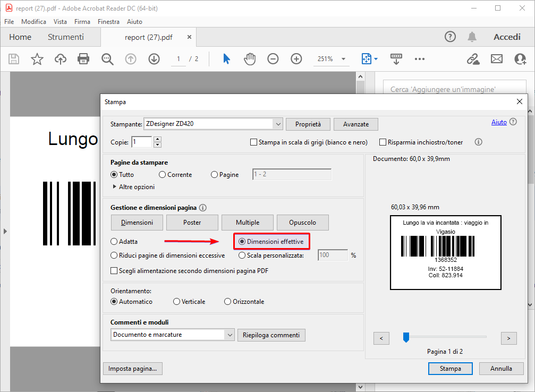Switch to the Strumenti tab
The height and width of the screenshot is (392, 535).
pyautogui.click(x=66, y=37)
